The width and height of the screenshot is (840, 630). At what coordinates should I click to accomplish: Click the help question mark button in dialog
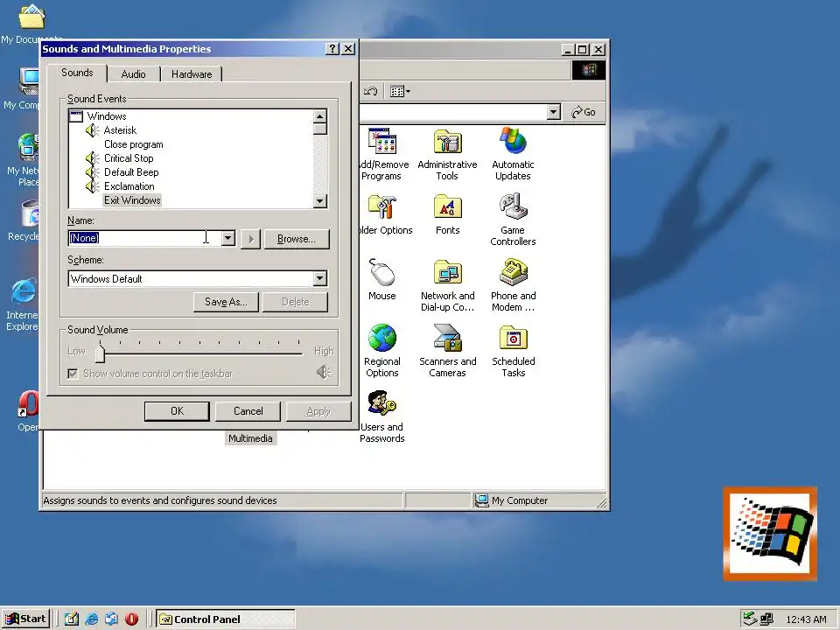pos(332,49)
